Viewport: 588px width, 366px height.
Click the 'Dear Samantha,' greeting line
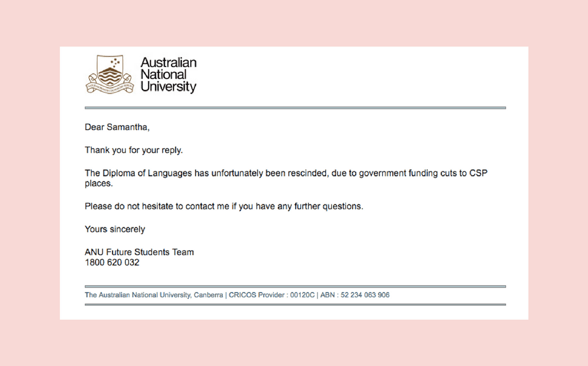point(117,127)
